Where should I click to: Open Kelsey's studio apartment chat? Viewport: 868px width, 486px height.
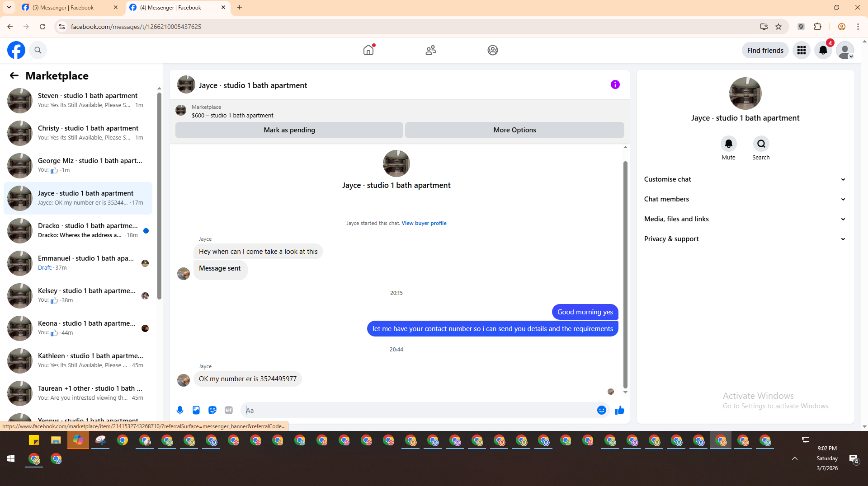point(78,295)
